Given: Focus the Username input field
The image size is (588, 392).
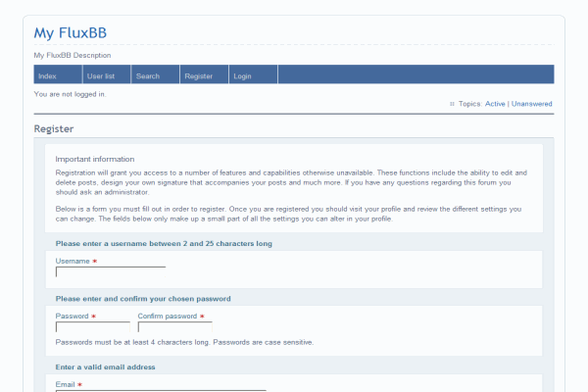Looking at the screenshot, I should click(111, 273).
